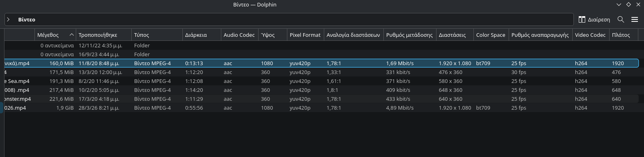Click the modified date 17/3/20 4:18 μ.μ.
644x157 pixels.
tap(99, 99)
